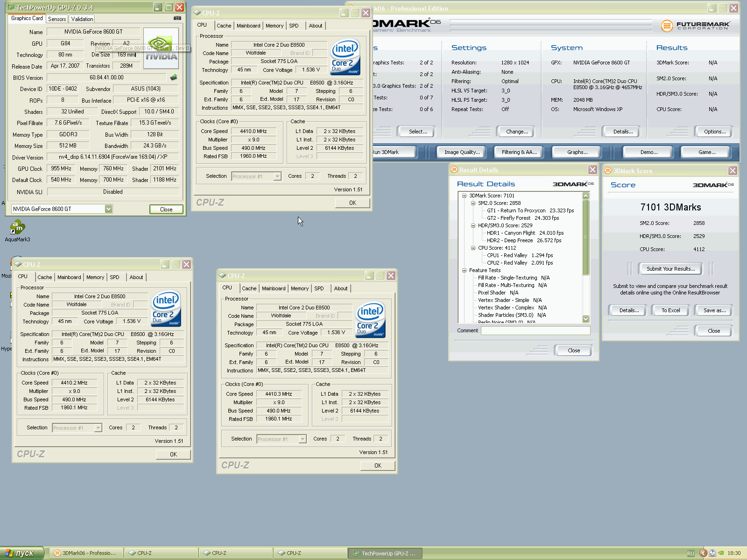The width and height of the screenshot is (747, 560).
Task: Click the tray icon left of the NVIDIA icon
Action: (x=712, y=553)
